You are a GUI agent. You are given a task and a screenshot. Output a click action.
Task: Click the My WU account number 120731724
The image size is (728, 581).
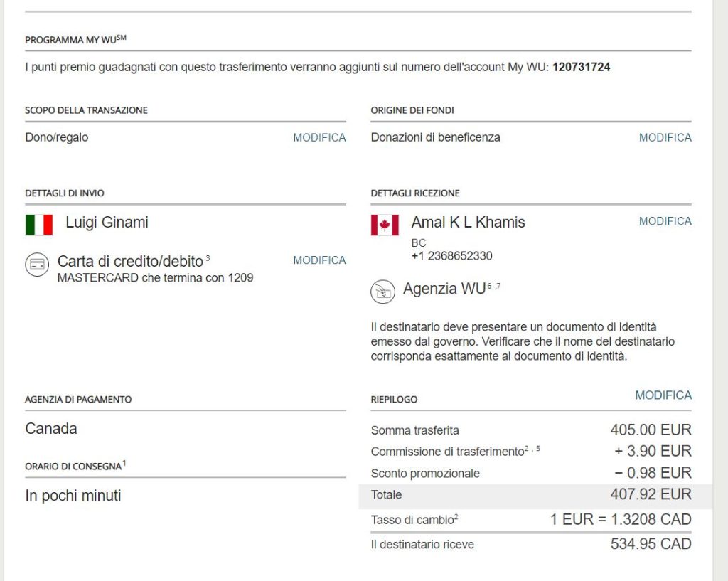point(581,68)
